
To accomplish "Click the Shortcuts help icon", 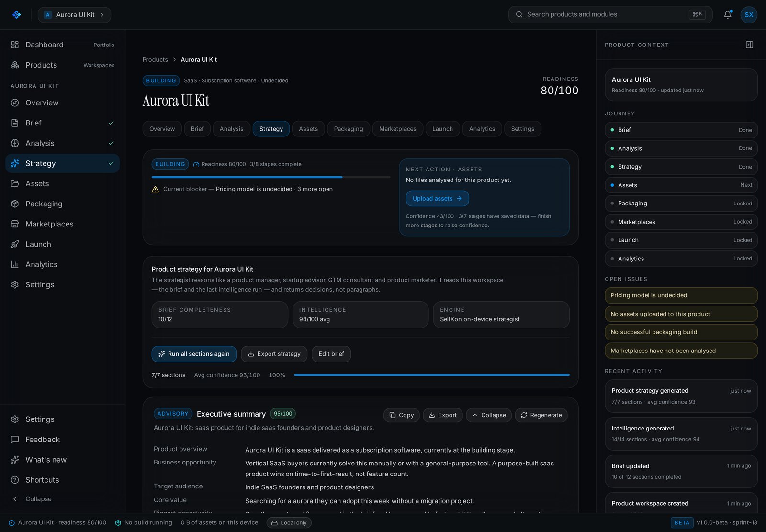I will pyautogui.click(x=15, y=480).
